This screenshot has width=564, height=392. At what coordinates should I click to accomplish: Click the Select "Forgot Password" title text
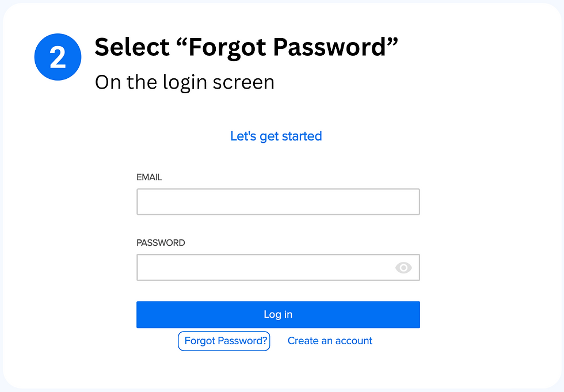coord(246,48)
